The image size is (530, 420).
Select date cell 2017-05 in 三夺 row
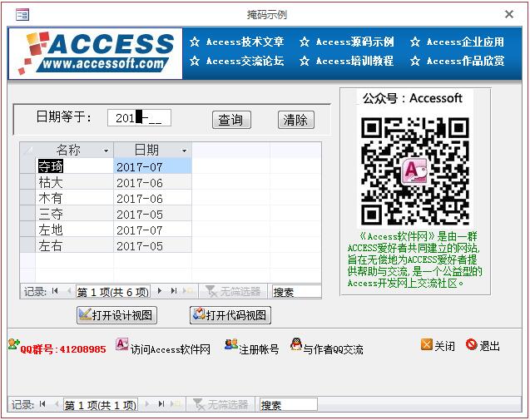coord(153,215)
